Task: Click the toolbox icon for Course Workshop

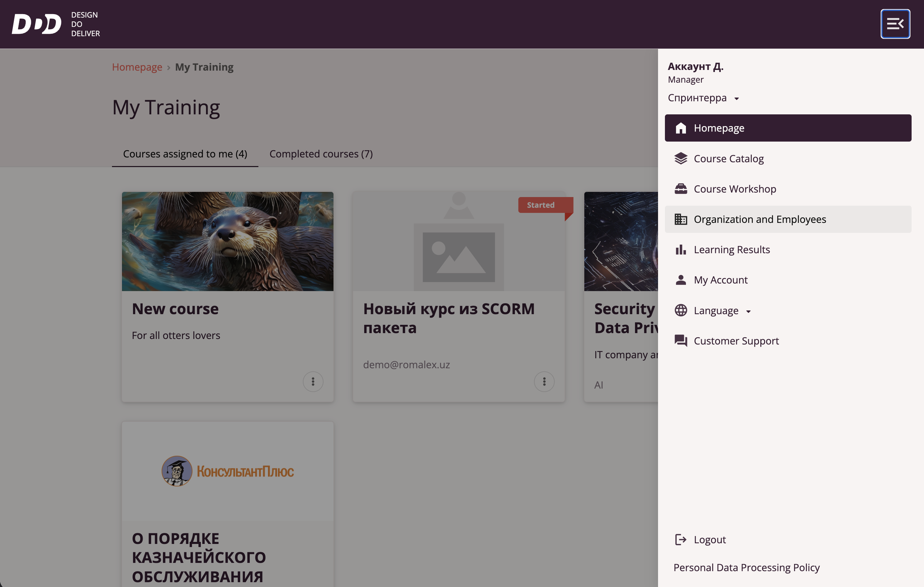Action: [680, 189]
